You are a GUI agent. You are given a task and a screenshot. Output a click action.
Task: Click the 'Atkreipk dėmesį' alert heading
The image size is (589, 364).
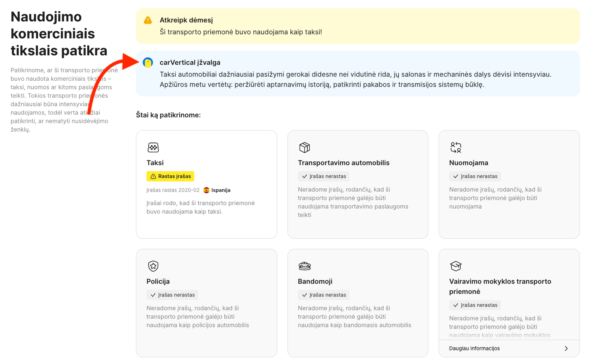(186, 20)
